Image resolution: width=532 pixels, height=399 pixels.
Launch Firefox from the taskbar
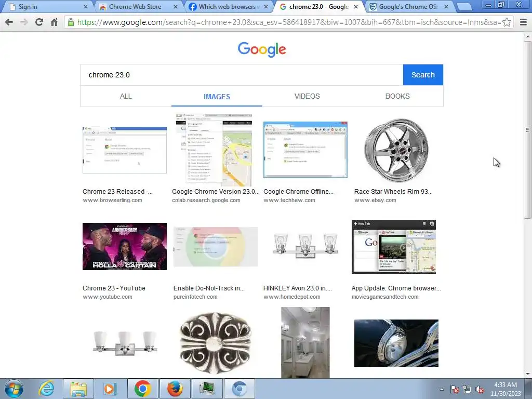[175, 389]
